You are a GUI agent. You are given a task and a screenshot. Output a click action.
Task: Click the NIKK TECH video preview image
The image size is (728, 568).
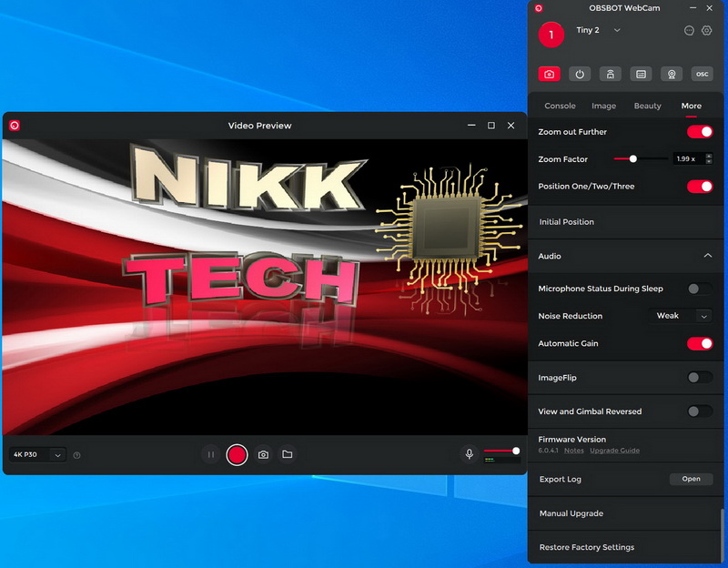click(265, 287)
